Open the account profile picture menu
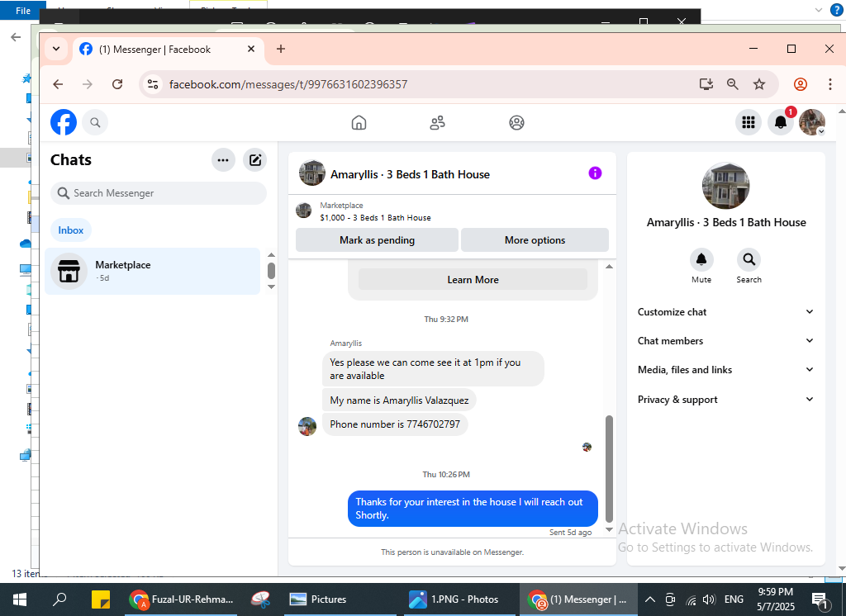846x616 pixels. 812,122
